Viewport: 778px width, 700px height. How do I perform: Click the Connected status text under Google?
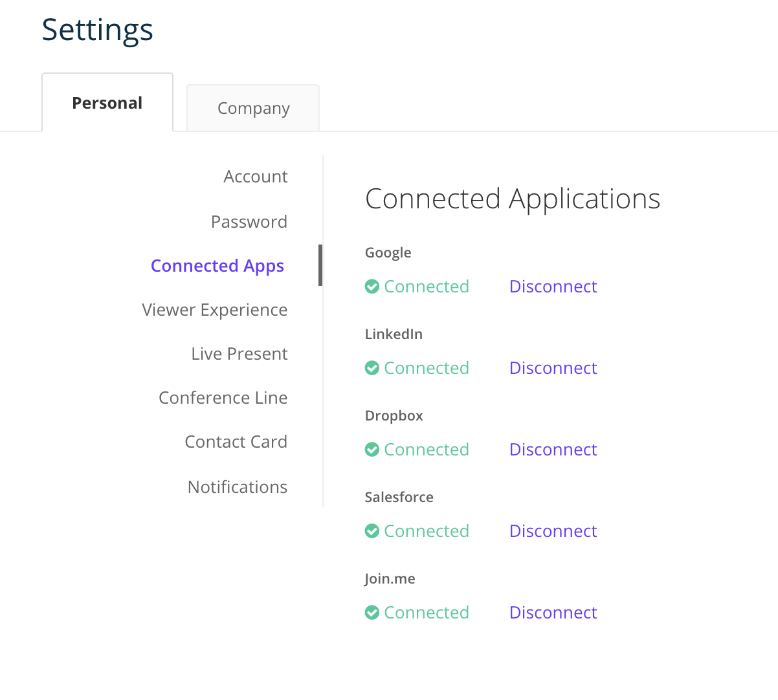pos(427,287)
